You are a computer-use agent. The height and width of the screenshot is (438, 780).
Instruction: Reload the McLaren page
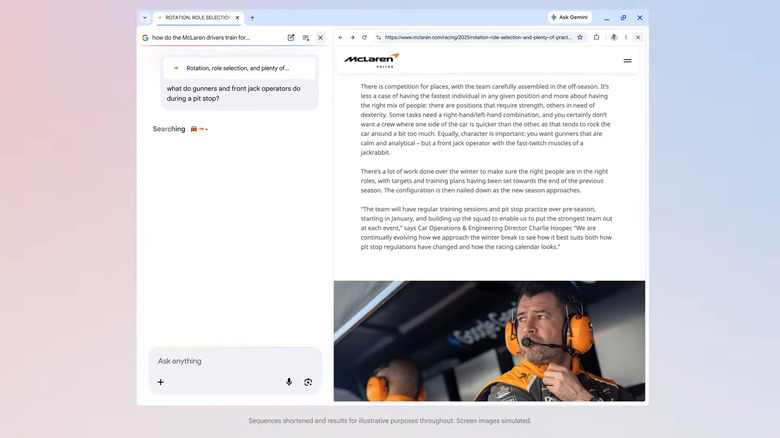(x=364, y=37)
